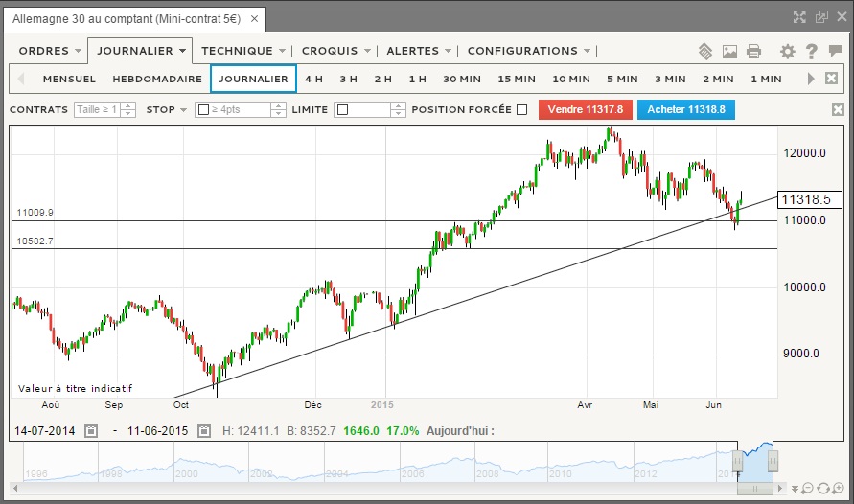Image resolution: width=854 pixels, height=504 pixels.
Task: Click Acheter 11318.8 buy button
Action: click(686, 110)
